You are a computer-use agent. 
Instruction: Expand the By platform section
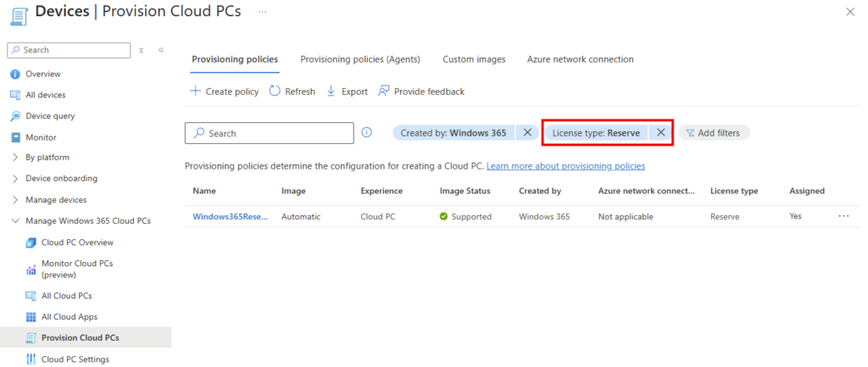(x=15, y=157)
